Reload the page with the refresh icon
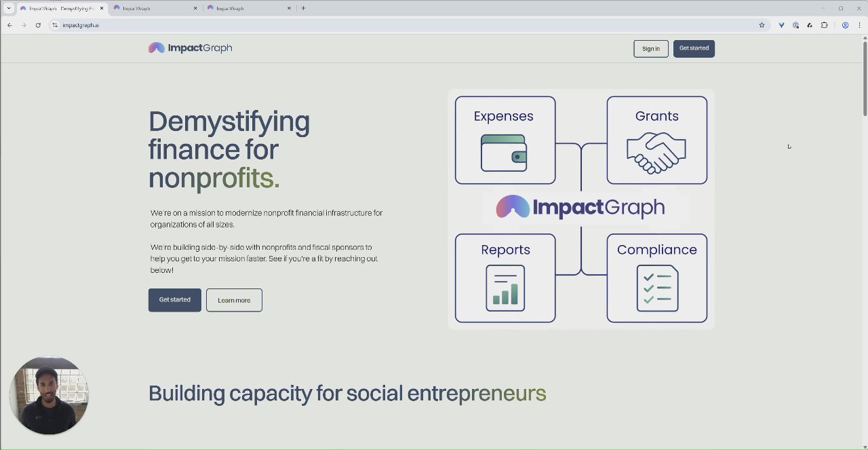 38,25
